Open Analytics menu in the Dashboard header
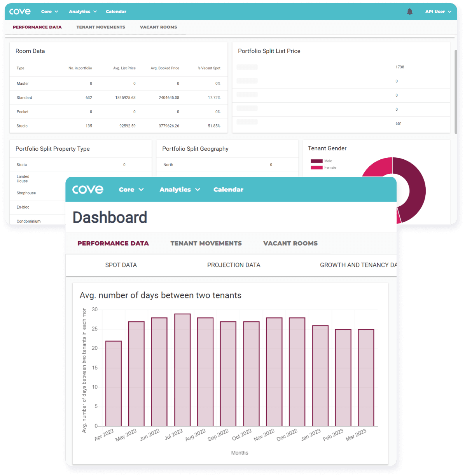 click(x=180, y=190)
